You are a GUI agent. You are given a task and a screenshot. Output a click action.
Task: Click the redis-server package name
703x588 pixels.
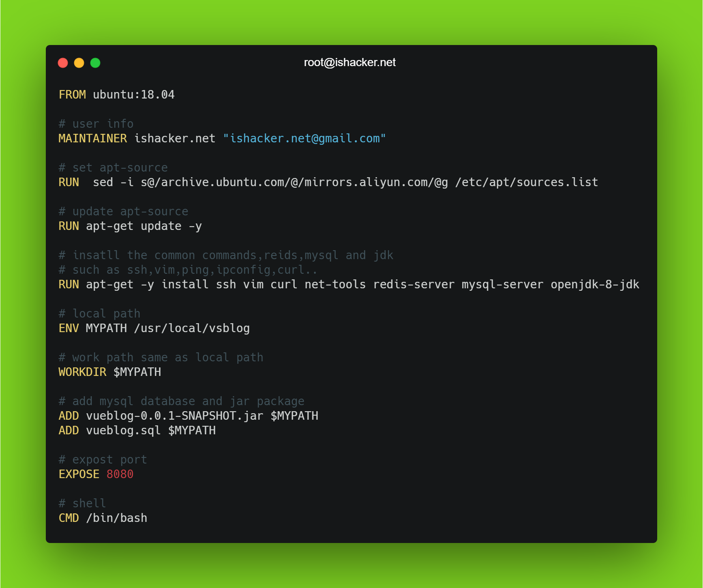[414, 284]
